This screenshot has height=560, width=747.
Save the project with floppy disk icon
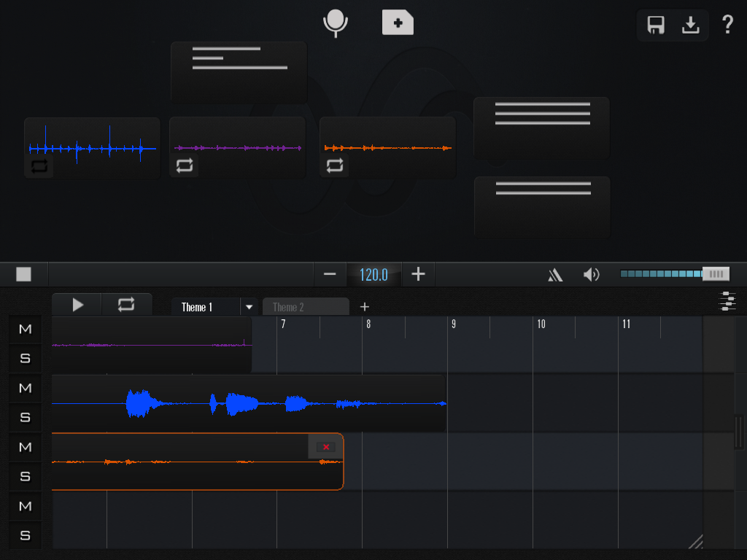click(656, 25)
